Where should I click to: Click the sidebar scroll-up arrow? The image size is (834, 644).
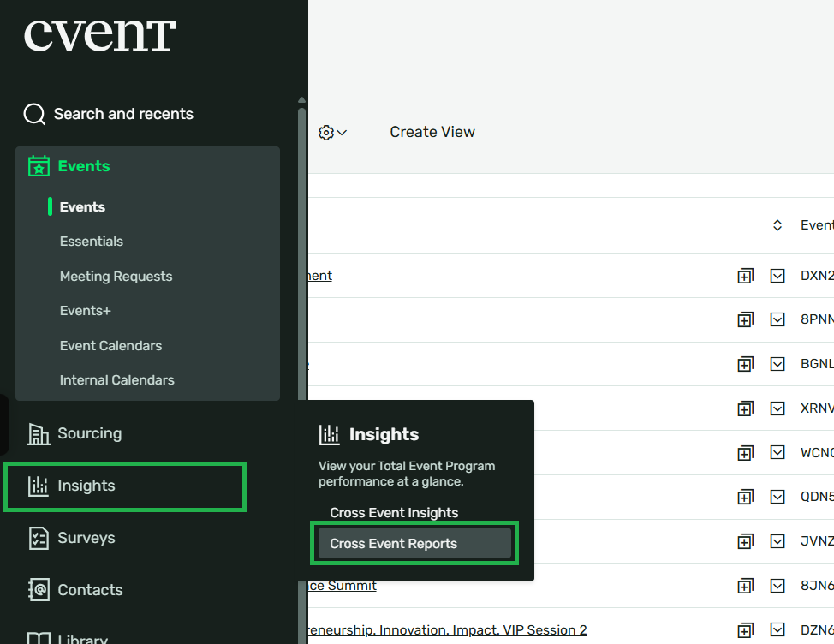(301, 100)
